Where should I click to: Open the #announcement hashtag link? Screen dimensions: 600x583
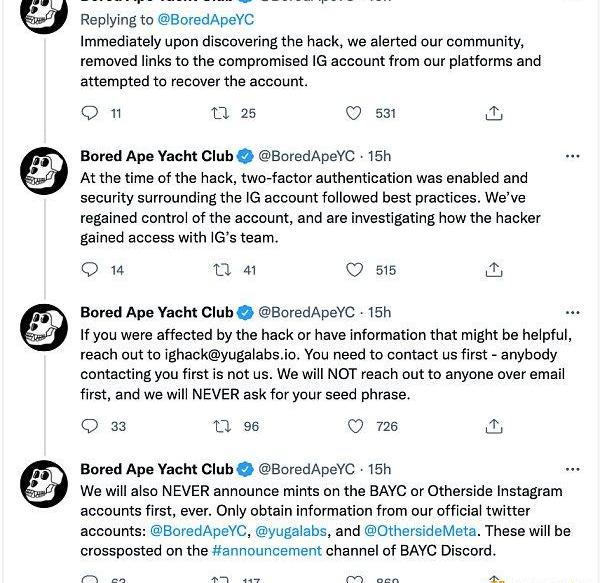tap(267, 550)
